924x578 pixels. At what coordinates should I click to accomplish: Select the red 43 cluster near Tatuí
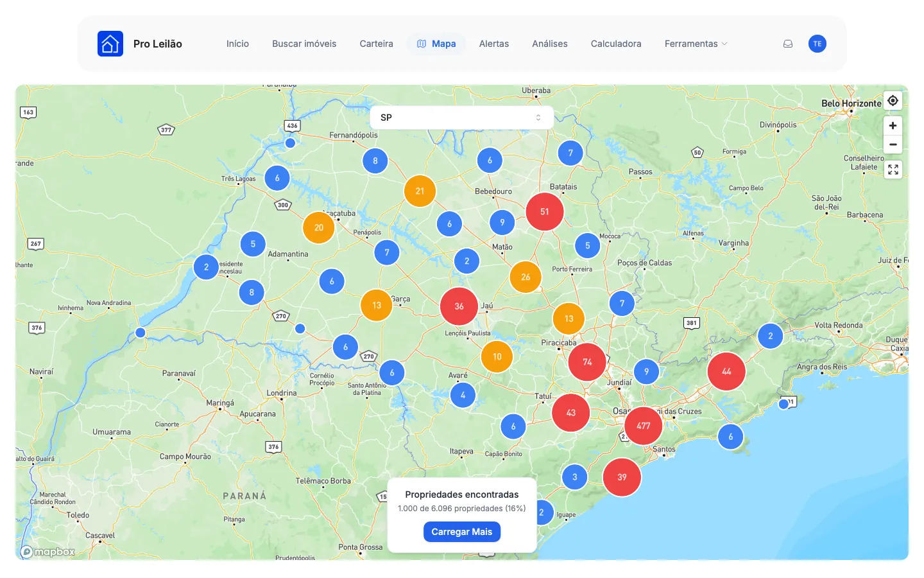[x=571, y=412]
